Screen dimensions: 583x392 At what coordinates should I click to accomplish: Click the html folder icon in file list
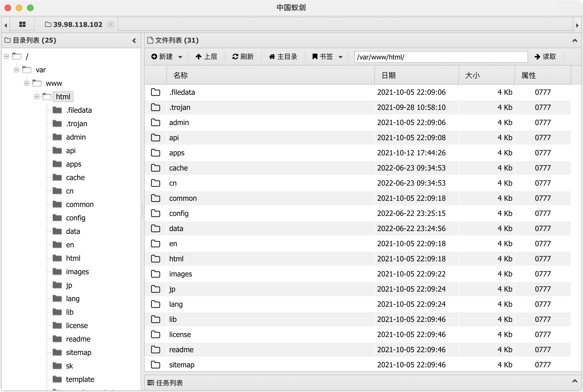point(156,259)
